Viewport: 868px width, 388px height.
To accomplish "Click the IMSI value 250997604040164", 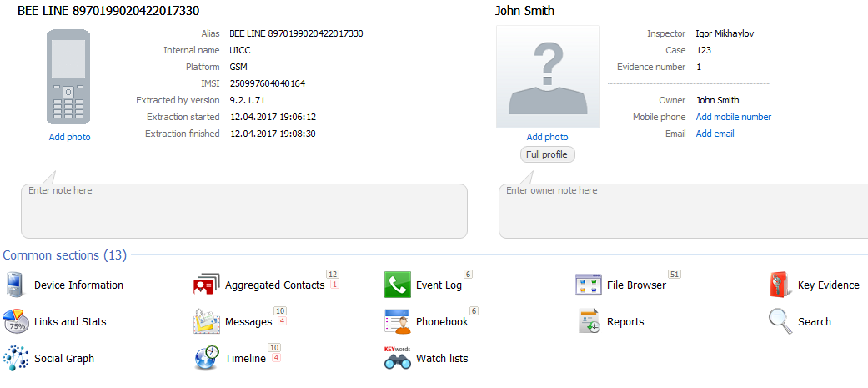I will click(268, 83).
